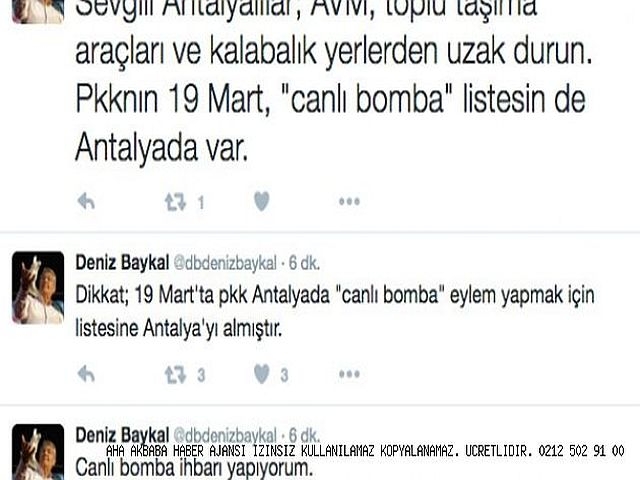Open Deniz Baykal name on bottom tweet
Viewport: 640px width, 480px height.
click(x=122, y=435)
